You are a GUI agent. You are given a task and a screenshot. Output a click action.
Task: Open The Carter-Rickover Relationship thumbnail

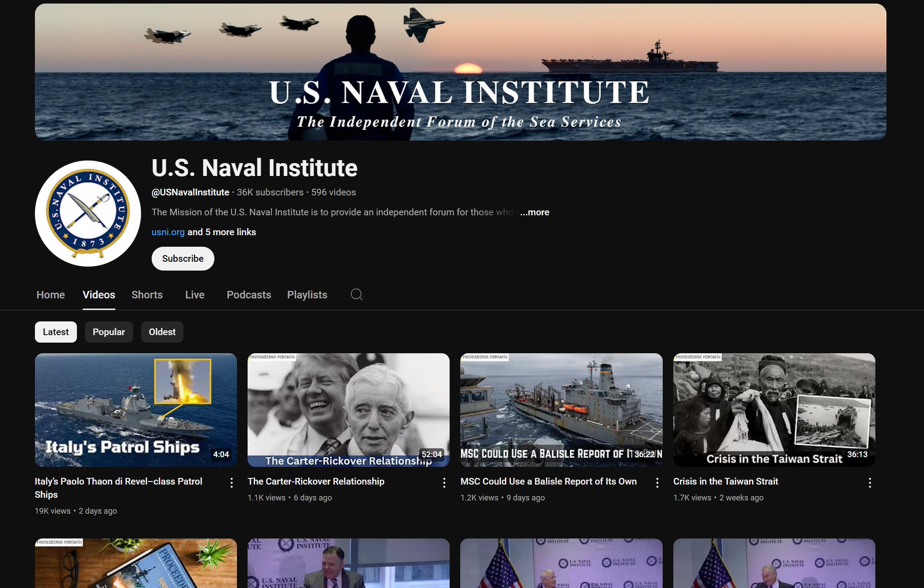348,410
